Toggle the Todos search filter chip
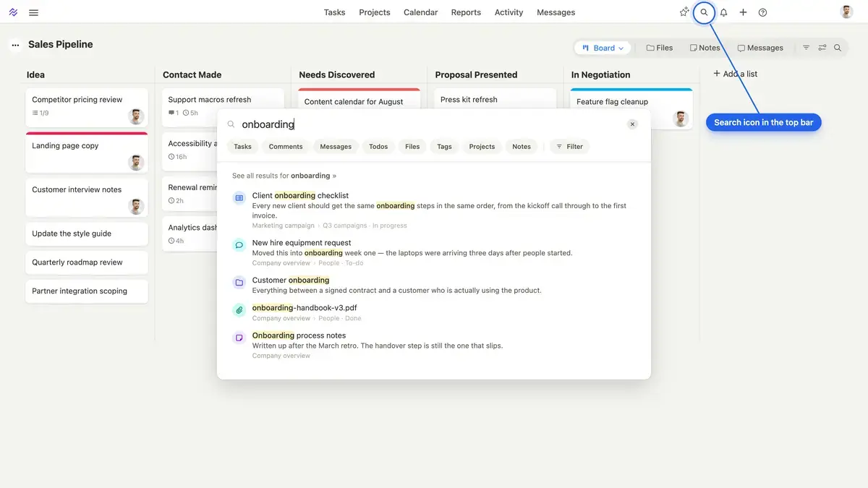This screenshot has height=488, width=868. coord(378,146)
